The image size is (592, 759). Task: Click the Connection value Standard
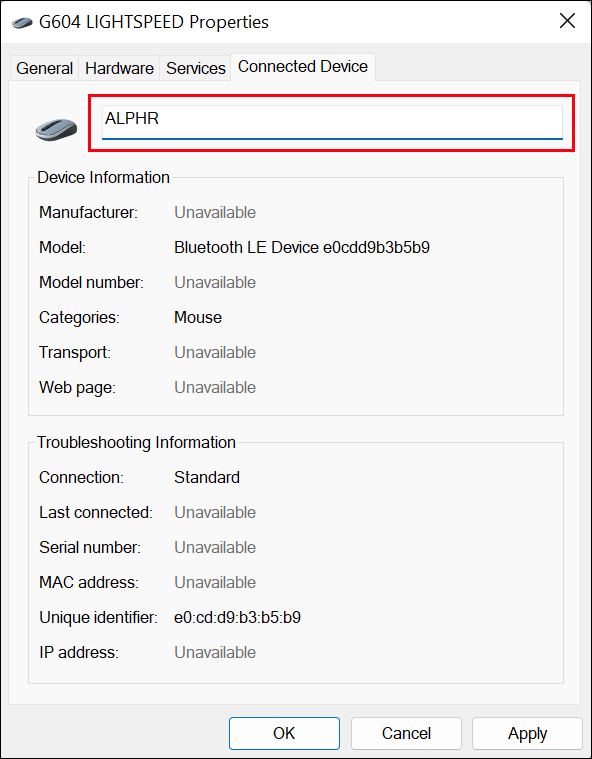(207, 477)
